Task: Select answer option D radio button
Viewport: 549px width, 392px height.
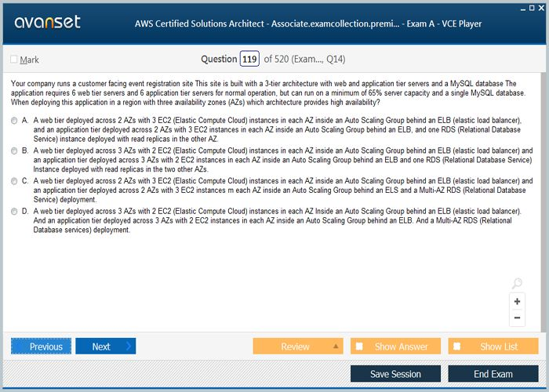Action: point(14,211)
